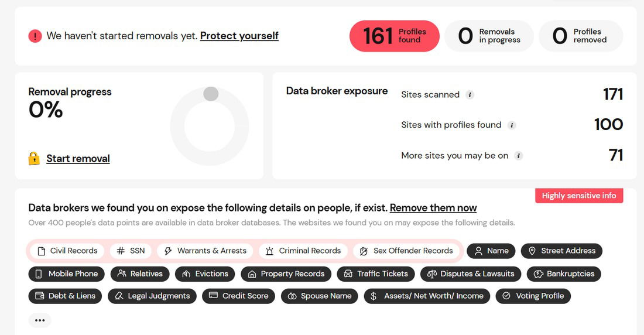Click the yellow padlock icon by Start removal

(x=34, y=158)
